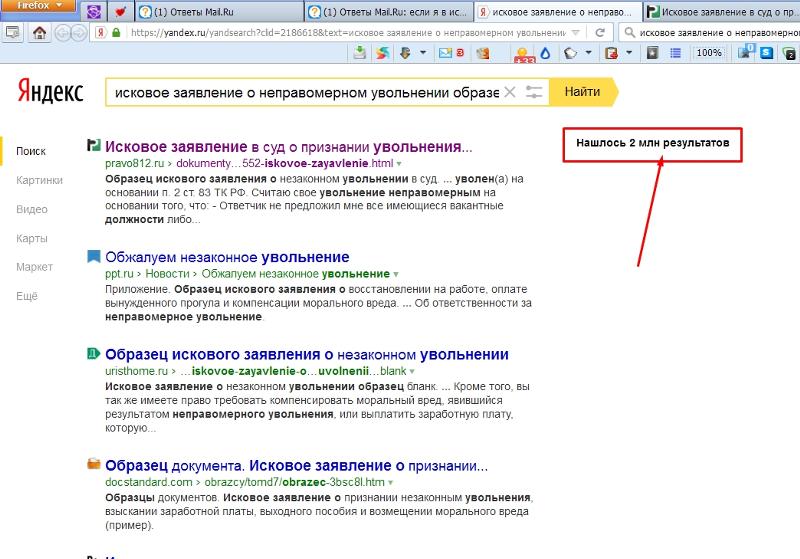Click the blue list lines toolbar icon
This screenshot has height=559, width=800.
[676, 53]
